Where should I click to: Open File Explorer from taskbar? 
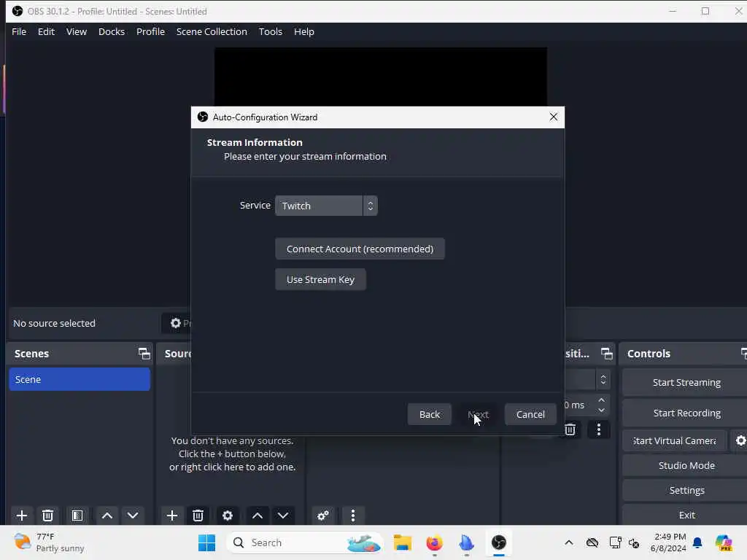tap(403, 542)
